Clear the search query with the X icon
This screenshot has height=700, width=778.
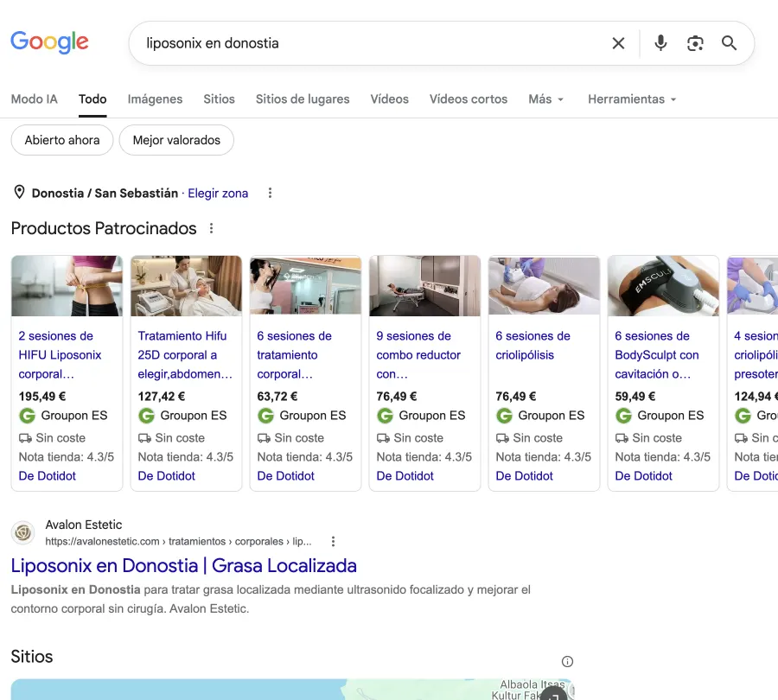click(x=618, y=43)
